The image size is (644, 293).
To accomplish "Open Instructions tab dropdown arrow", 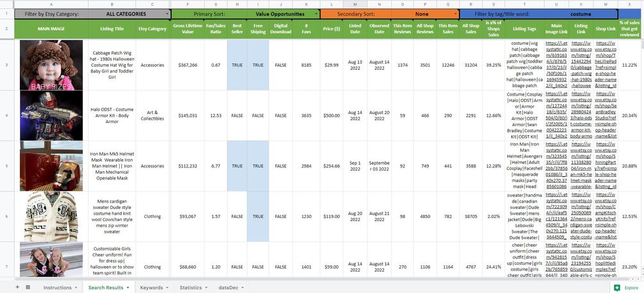I will pos(76,288).
